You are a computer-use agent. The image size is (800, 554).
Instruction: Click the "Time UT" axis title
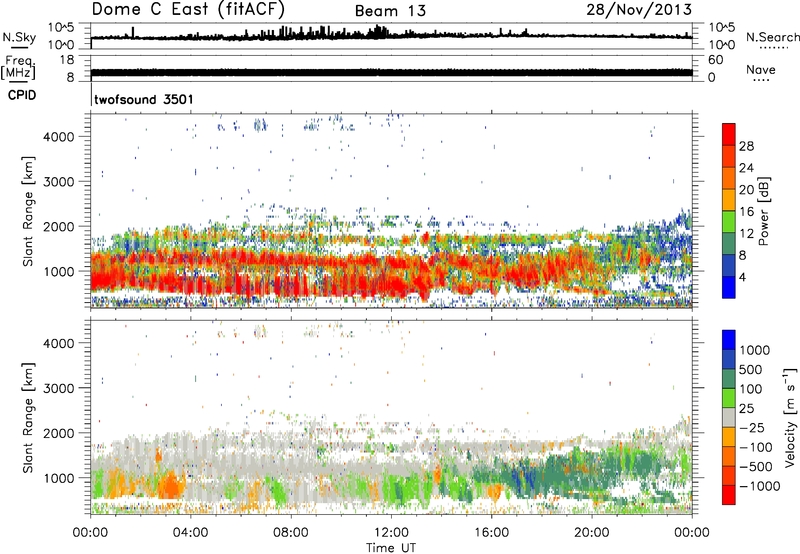tap(391, 548)
